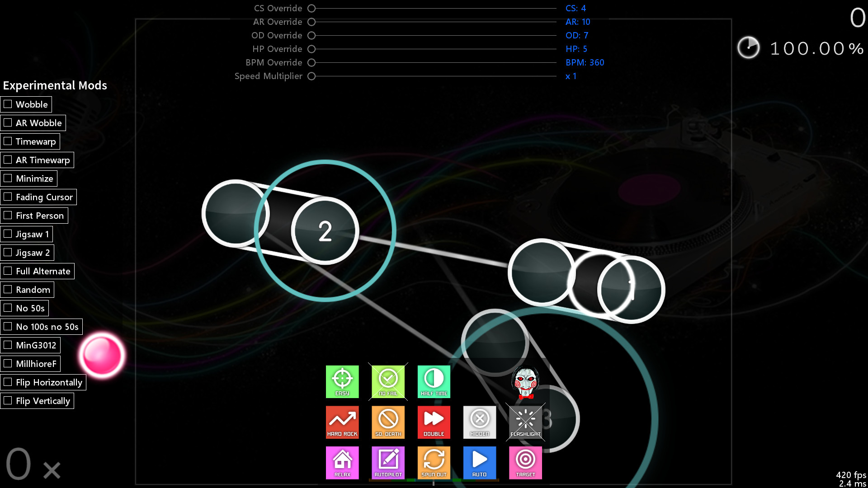Open Speed Multiplier override setting

[x=312, y=75]
